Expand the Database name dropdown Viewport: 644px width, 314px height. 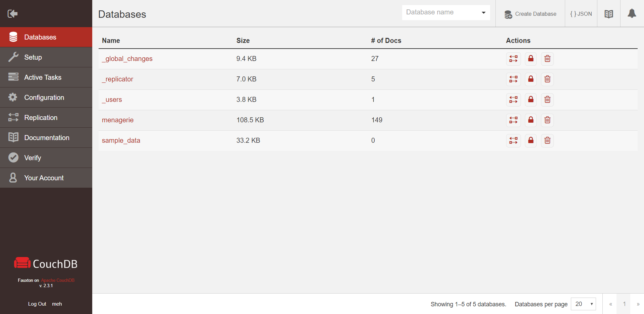pyautogui.click(x=483, y=13)
